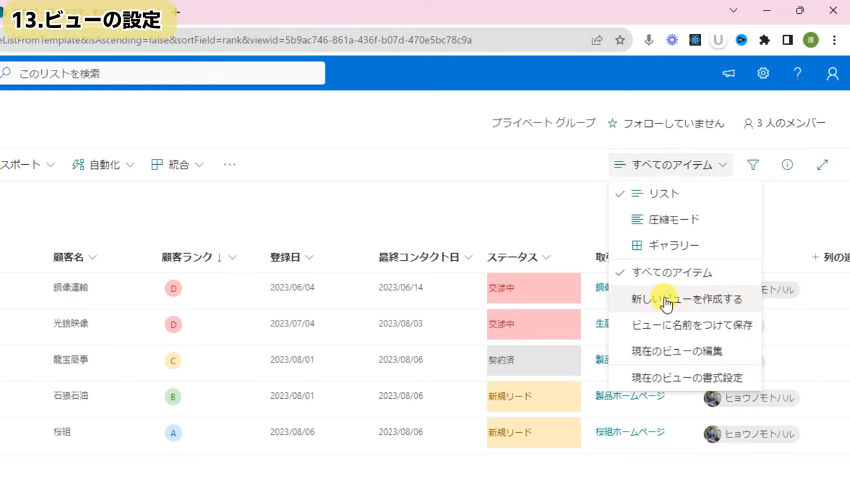
Task: Open the filter pane funnel icon
Action: click(753, 165)
